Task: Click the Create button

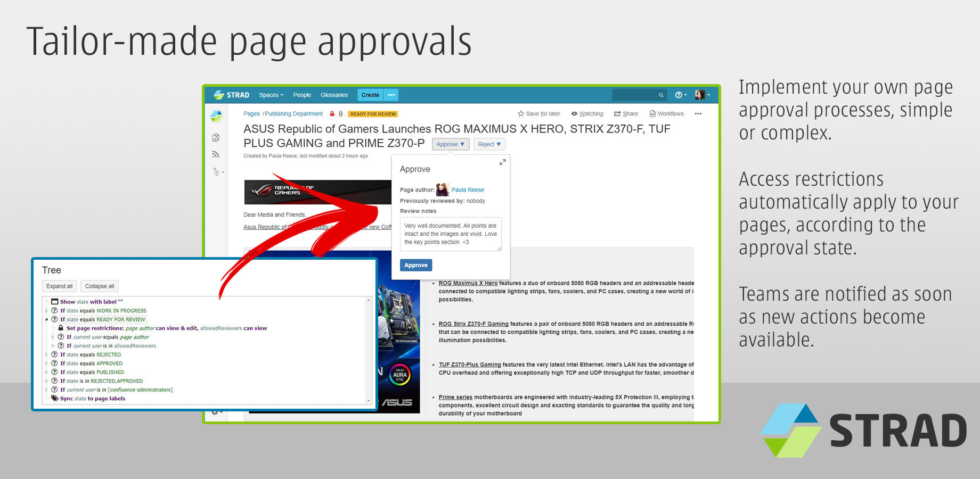Action: (x=370, y=95)
